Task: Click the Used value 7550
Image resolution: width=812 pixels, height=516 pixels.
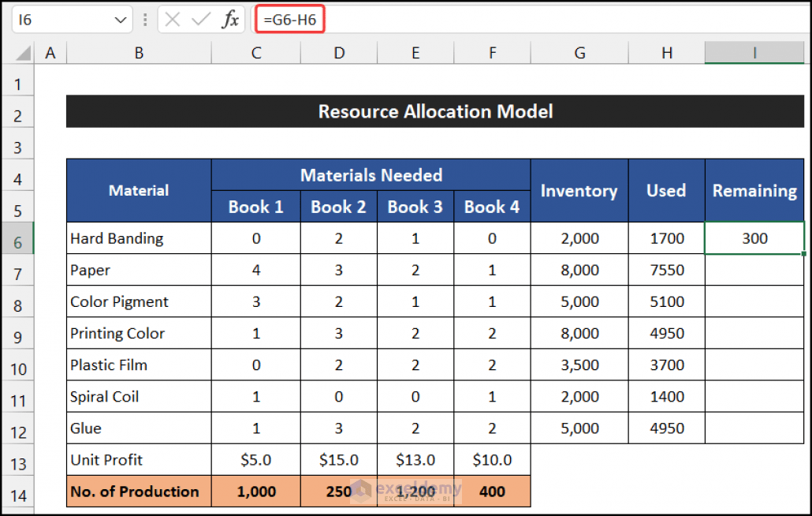Action: point(666,270)
